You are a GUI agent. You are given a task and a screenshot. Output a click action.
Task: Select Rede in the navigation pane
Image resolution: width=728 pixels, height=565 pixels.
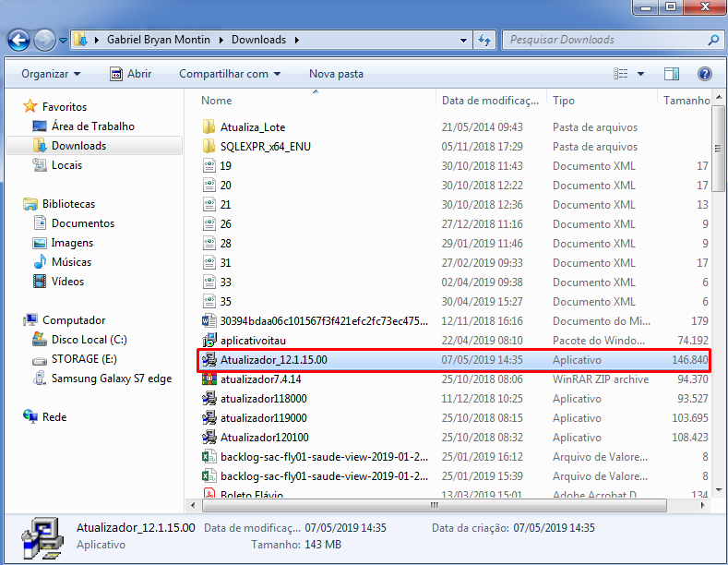click(x=45, y=416)
